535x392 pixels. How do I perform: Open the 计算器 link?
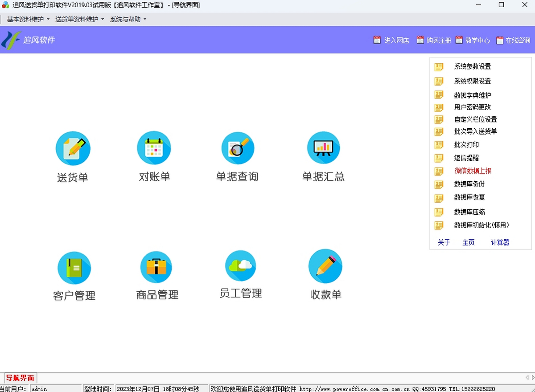click(x=500, y=242)
